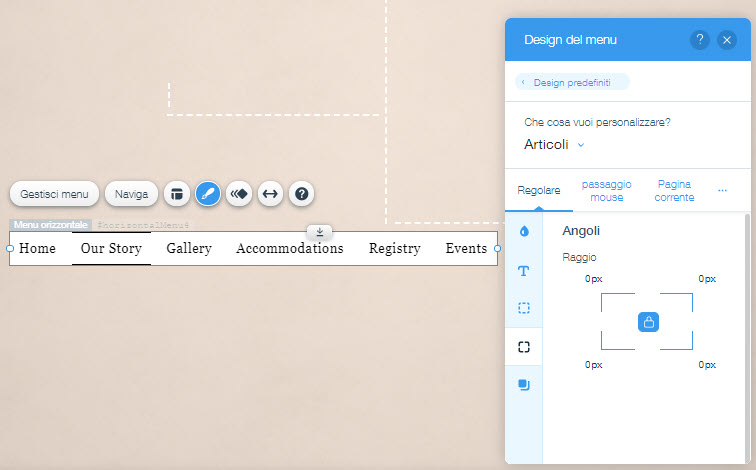Open the shadow icon in sidebar
Screen dimensions: 756x470
(524, 385)
